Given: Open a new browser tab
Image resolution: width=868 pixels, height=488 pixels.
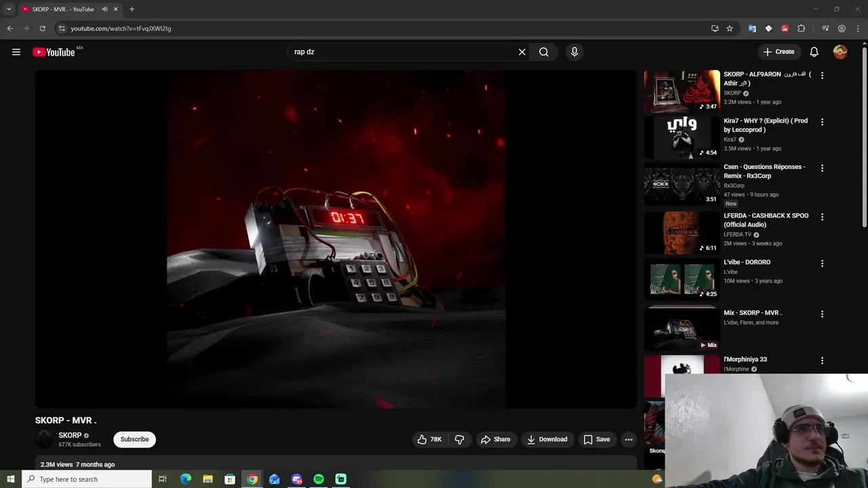Looking at the screenshot, I should coord(132,9).
